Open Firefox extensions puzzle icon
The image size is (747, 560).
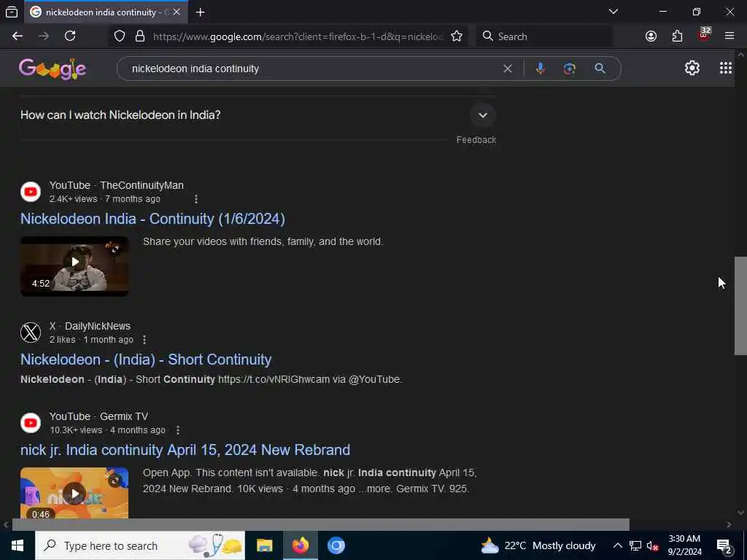(x=677, y=36)
